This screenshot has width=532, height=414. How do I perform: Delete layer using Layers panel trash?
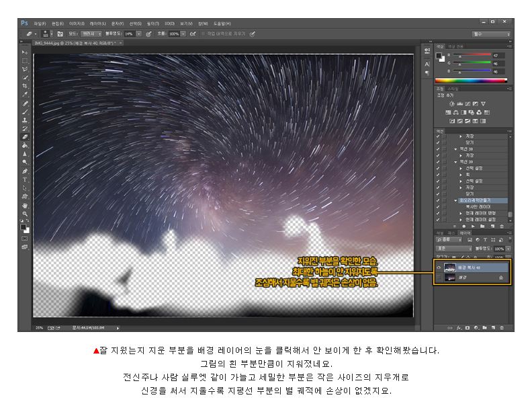502,328
